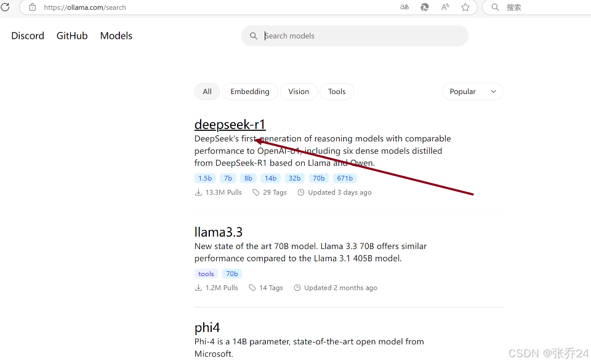
Task: Open the llama3.3 model page
Action: [218, 232]
